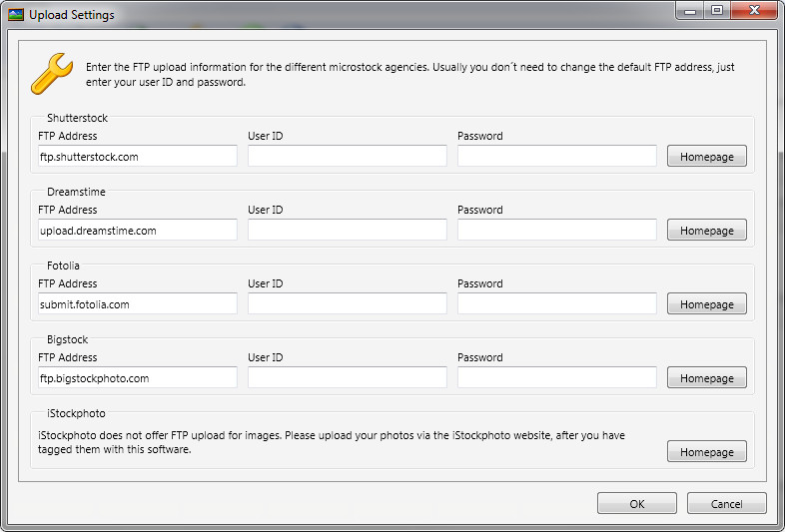The image size is (785, 532).
Task: Click the Upload Settings title bar icon
Action: 16,15
